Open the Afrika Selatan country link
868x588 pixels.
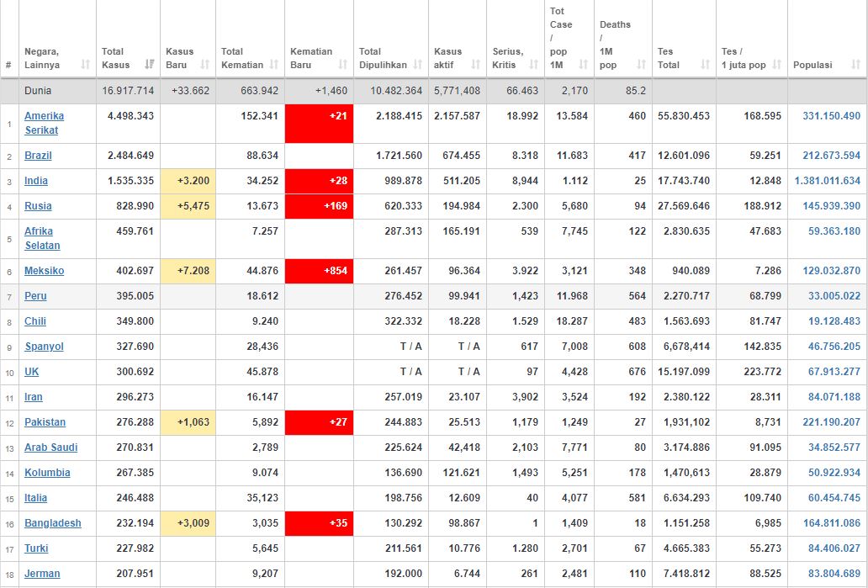(43, 238)
